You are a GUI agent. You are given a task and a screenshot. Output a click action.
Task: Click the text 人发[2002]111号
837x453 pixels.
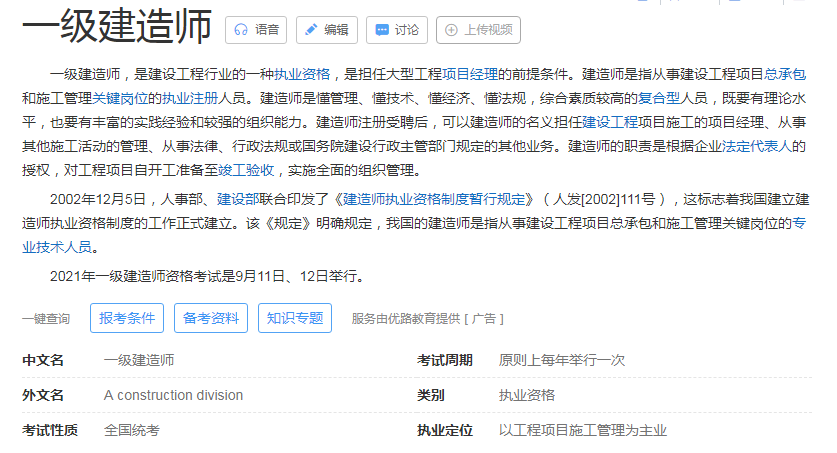[604, 200]
